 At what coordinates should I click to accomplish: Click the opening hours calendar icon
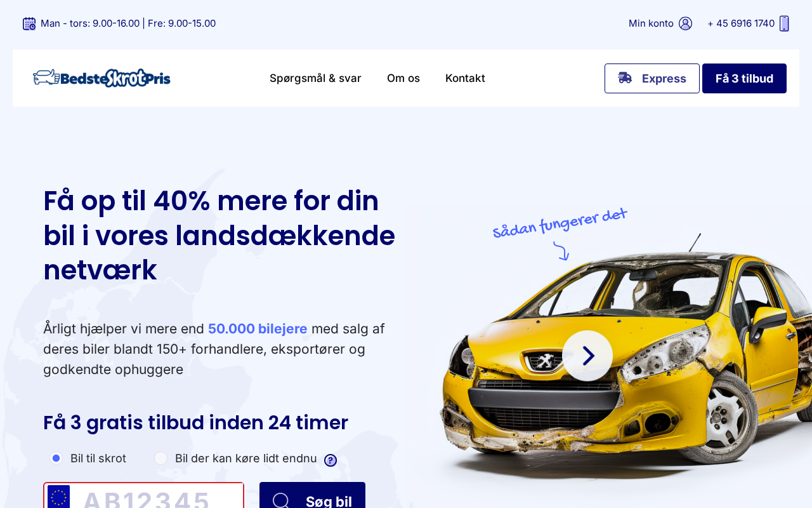click(x=29, y=23)
